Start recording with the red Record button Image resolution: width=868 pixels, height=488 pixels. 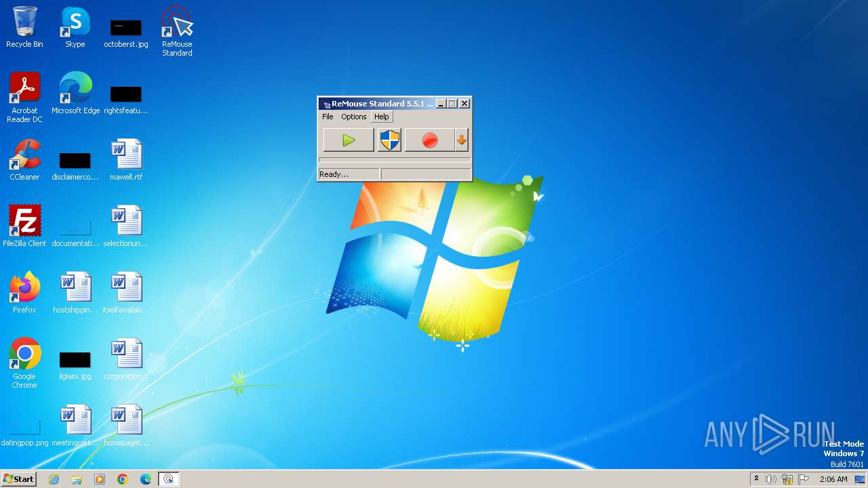429,140
